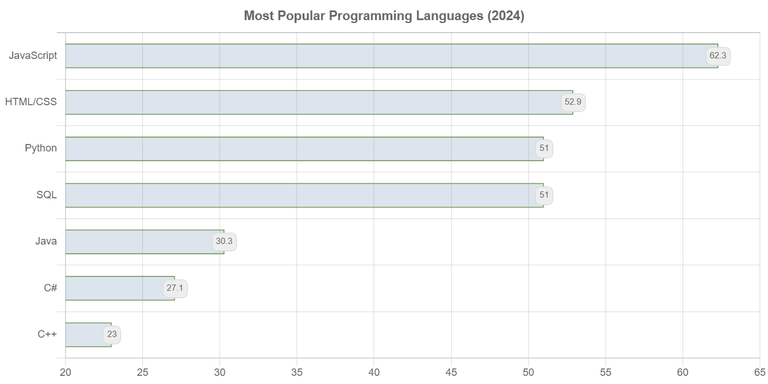Click the SQL category label

(47, 194)
